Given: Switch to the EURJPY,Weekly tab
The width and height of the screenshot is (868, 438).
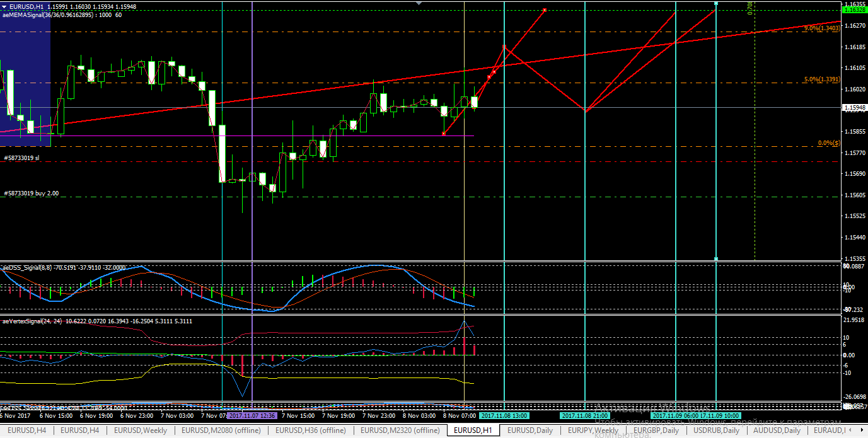Looking at the screenshot, I should pyautogui.click(x=593, y=430).
